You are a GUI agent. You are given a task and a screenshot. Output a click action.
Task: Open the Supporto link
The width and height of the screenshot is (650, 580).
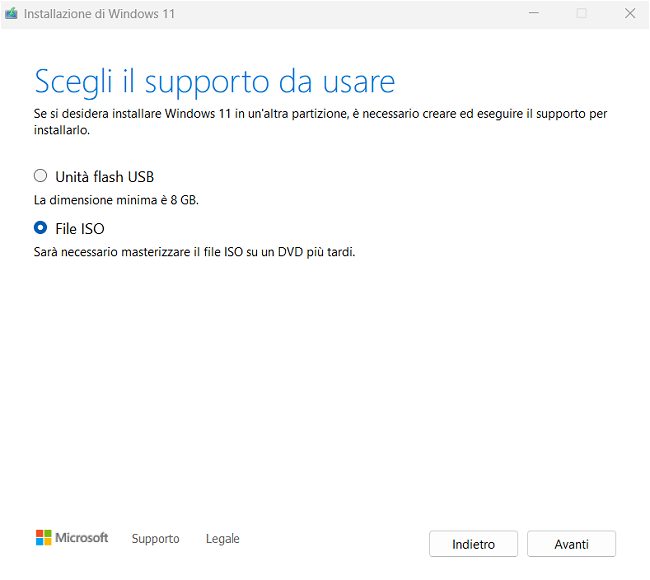pos(155,539)
